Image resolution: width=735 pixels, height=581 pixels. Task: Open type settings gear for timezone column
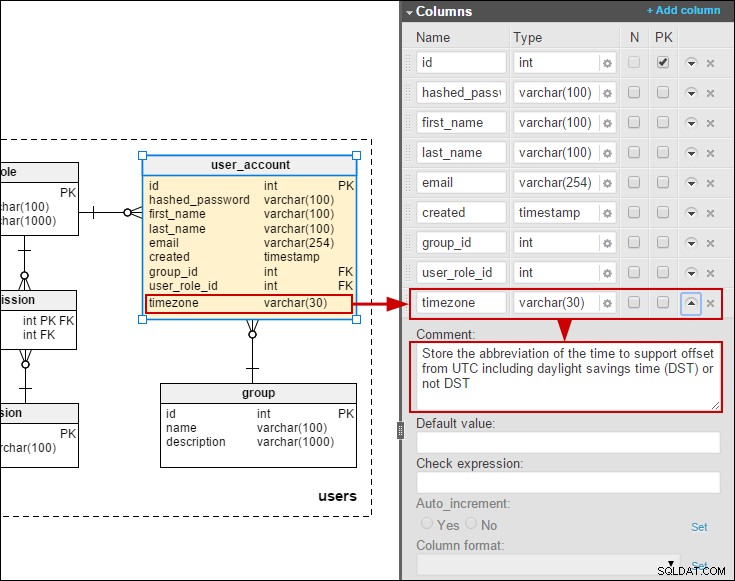607,303
